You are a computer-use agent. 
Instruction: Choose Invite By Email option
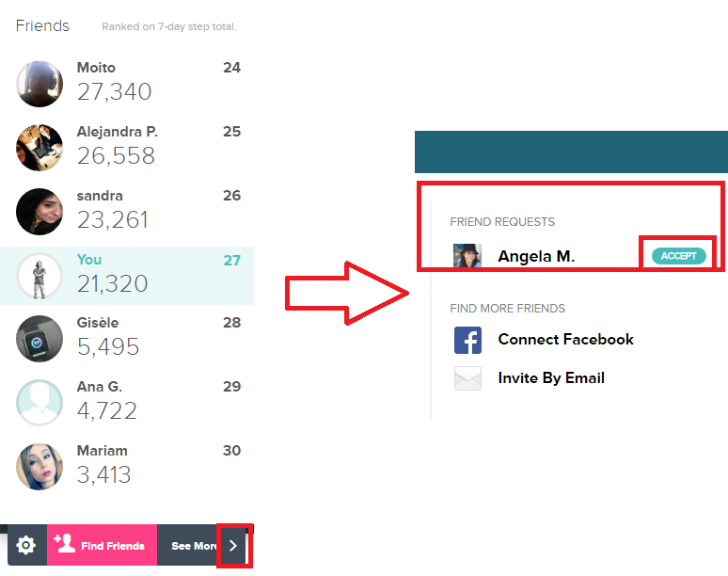551,378
